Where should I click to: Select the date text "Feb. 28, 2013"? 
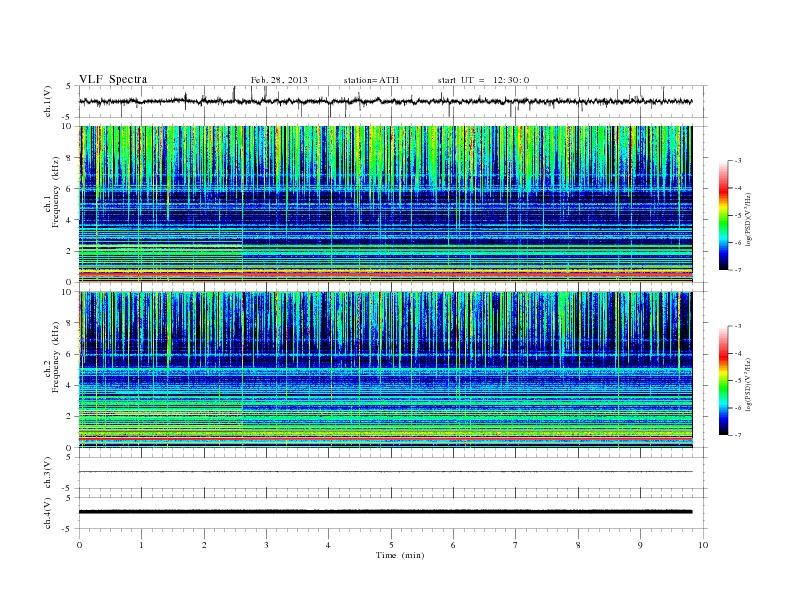[x=279, y=80]
